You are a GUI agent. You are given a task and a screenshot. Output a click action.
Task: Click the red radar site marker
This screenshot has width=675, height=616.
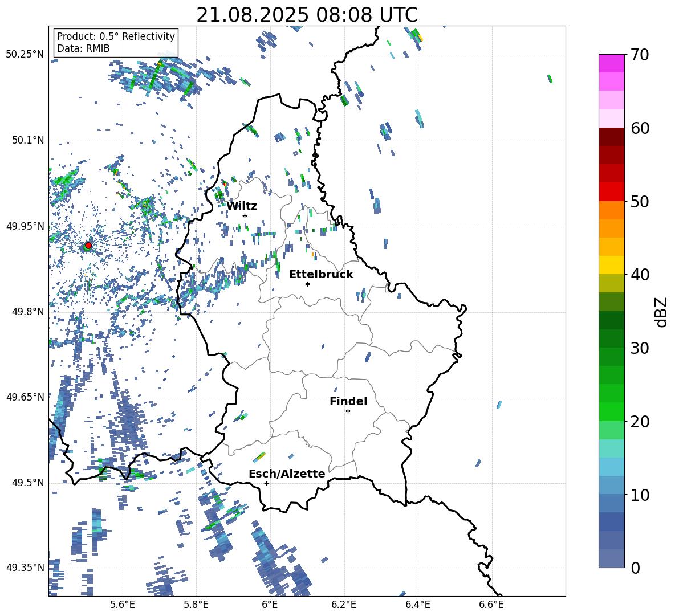tap(88, 246)
